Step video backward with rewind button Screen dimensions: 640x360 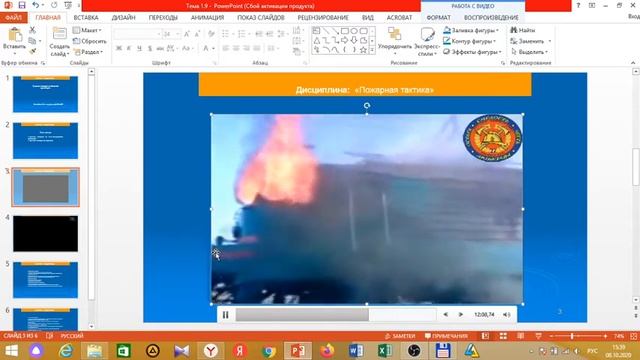pos(445,315)
